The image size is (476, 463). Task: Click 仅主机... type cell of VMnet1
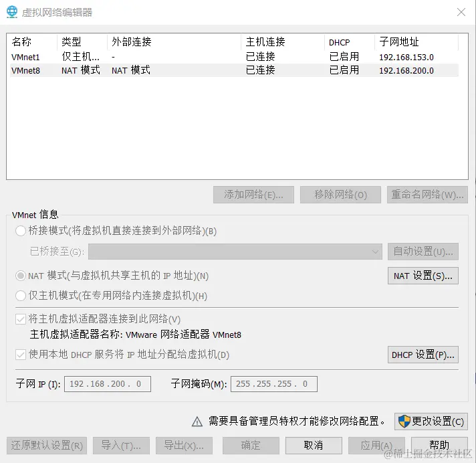point(80,57)
